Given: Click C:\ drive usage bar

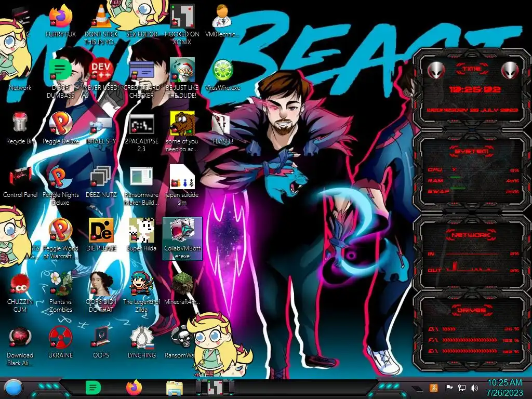Looking at the screenshot, I should [474, 329].
